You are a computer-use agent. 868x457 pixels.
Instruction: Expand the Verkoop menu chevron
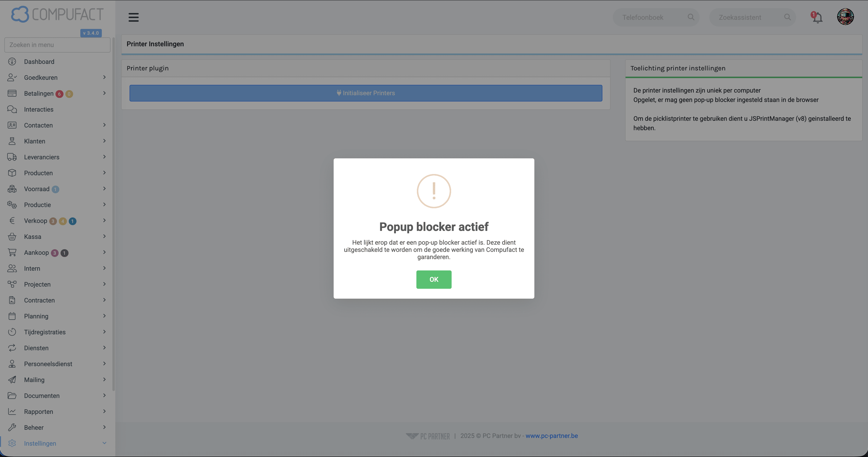(104, 220)
